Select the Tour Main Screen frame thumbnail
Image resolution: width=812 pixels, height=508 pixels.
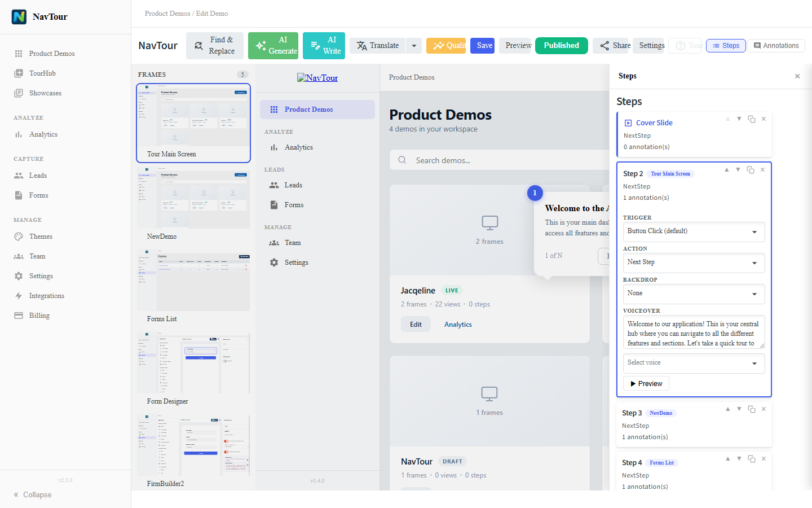193,123
